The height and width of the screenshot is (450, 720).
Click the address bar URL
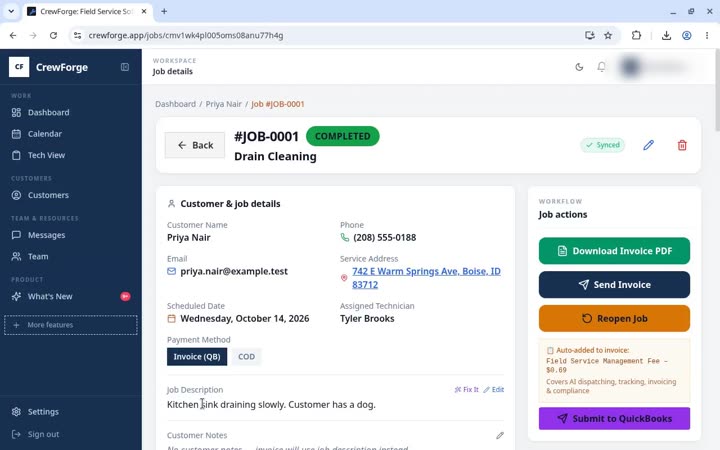186,35
